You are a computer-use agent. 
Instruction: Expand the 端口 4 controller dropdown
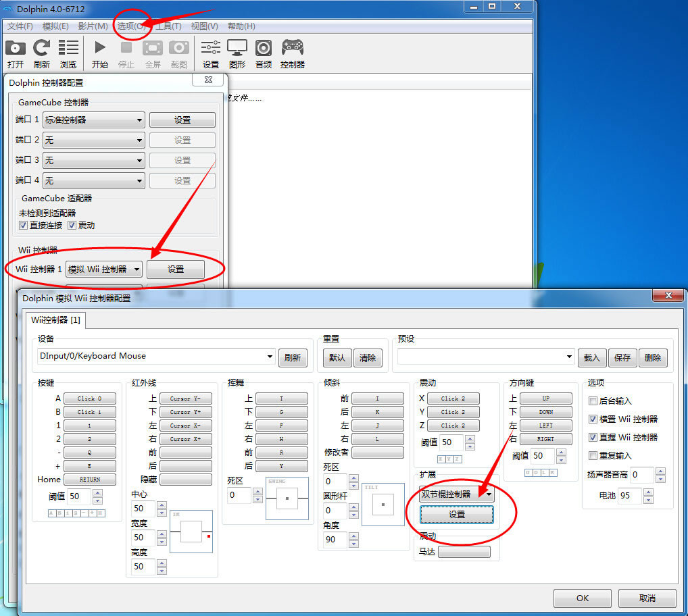pyautogui.click(x=94, y=180)
